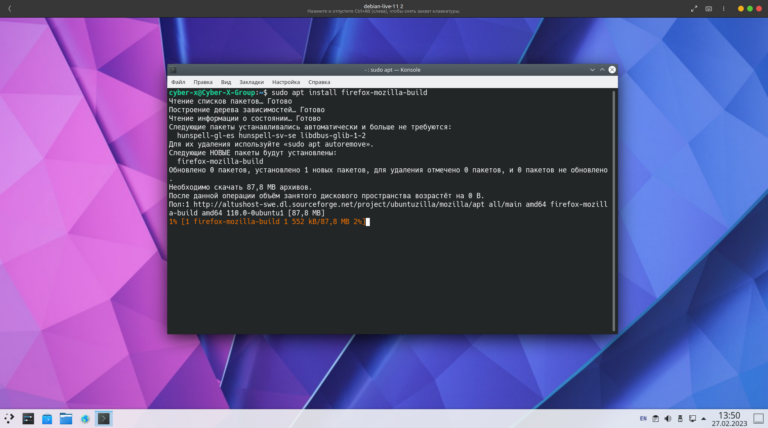Click the green maximize dot of VM viewer
Screen dimensions: 768x428
click(750, 8)
